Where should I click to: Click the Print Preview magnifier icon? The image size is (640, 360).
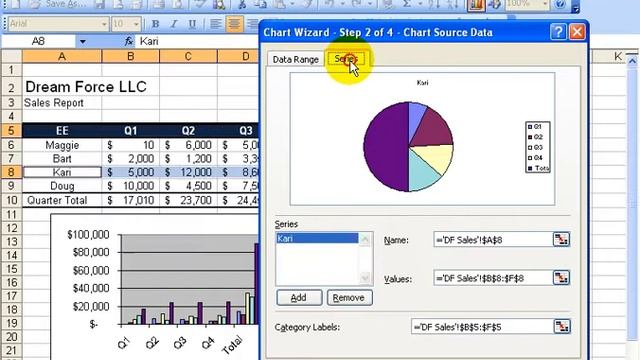tap(178, 5)
